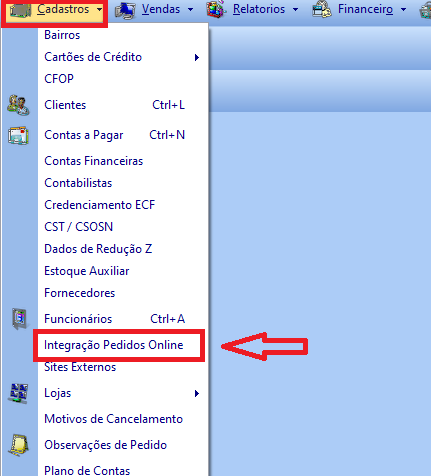Click the Cartões de Crédito label

tap(93, 57)
